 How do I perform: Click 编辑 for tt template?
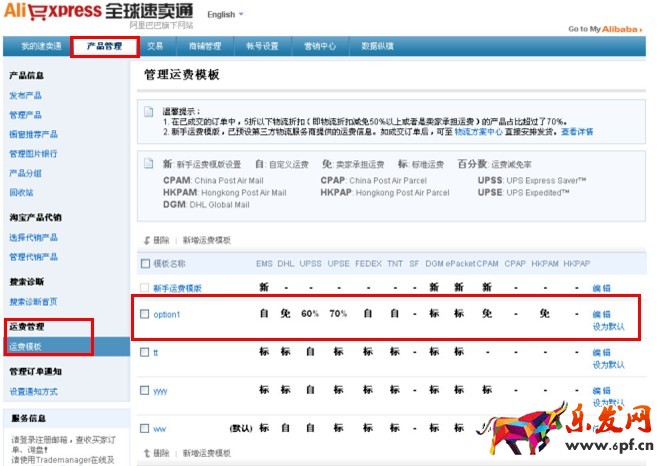click(x=601, y=352)
